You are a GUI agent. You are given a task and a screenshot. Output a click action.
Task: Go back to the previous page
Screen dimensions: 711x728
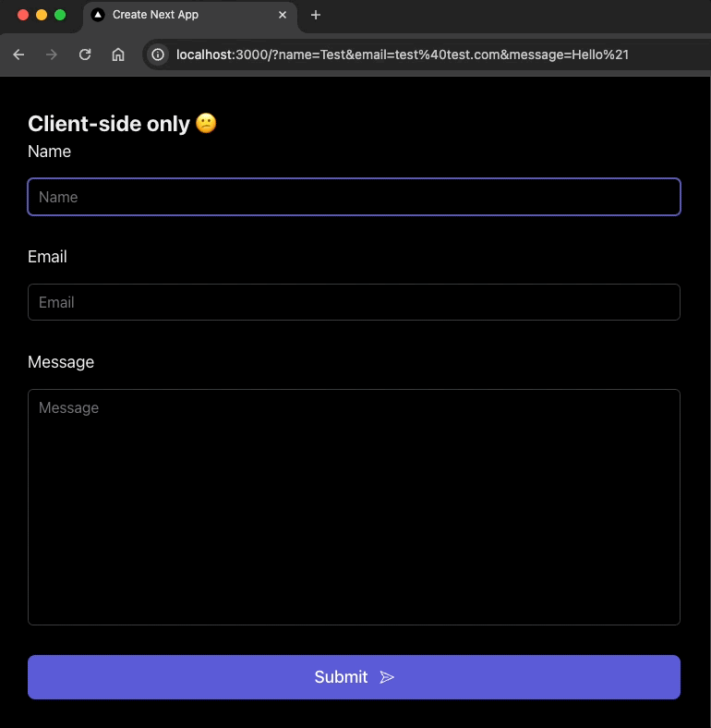18,55
